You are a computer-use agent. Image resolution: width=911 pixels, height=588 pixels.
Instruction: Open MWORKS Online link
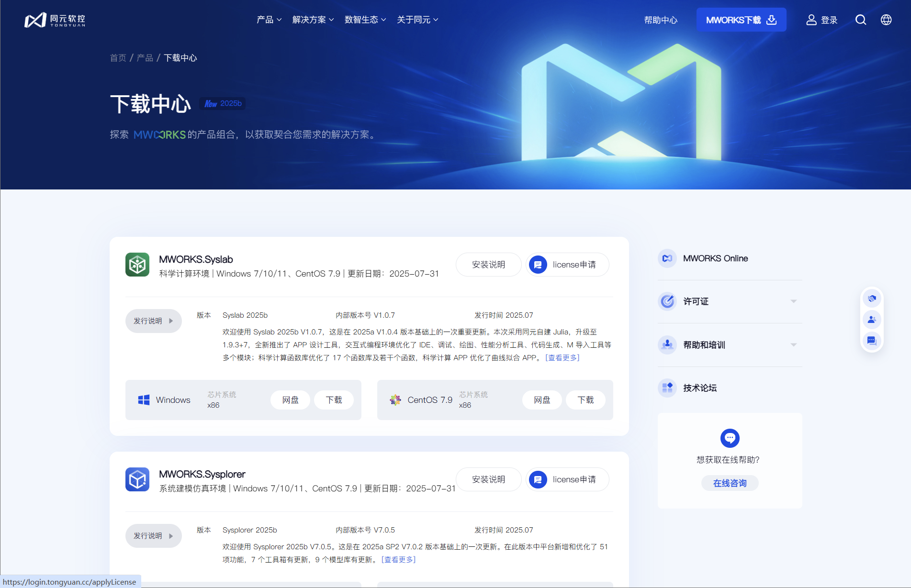[x=715, y=258]
